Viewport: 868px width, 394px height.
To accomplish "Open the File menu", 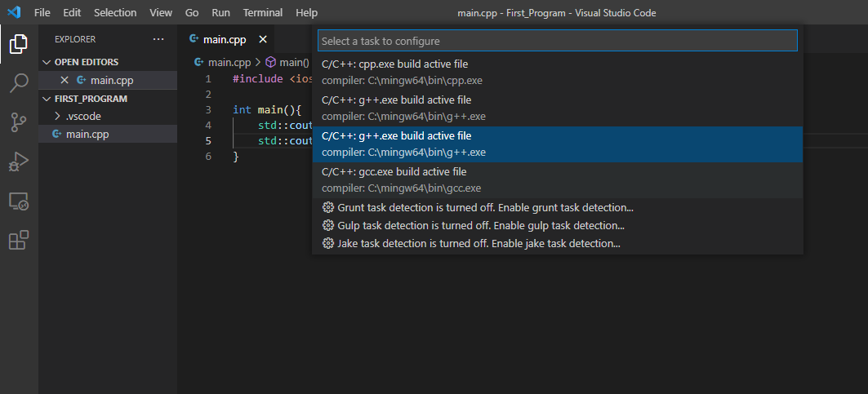I will (42, 12).
